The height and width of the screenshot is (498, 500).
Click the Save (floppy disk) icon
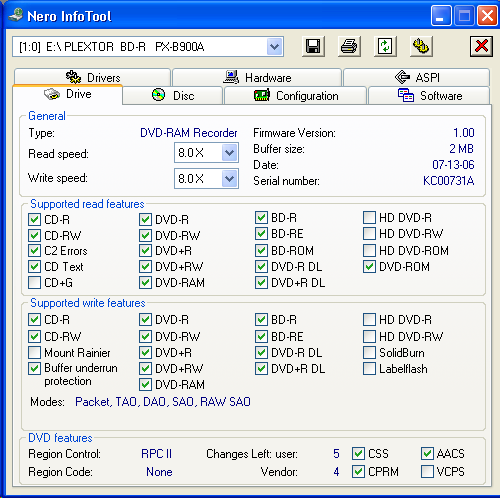313,46
